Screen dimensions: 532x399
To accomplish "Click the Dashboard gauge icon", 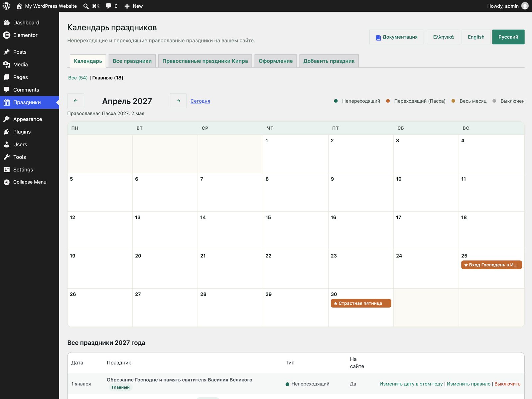I will 7,23.
